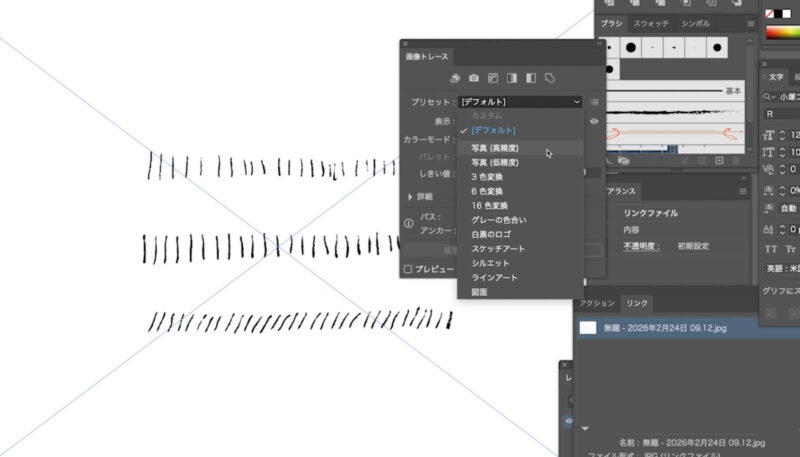
Task: Click the Low Color preset icon
Action: [492, 78]
